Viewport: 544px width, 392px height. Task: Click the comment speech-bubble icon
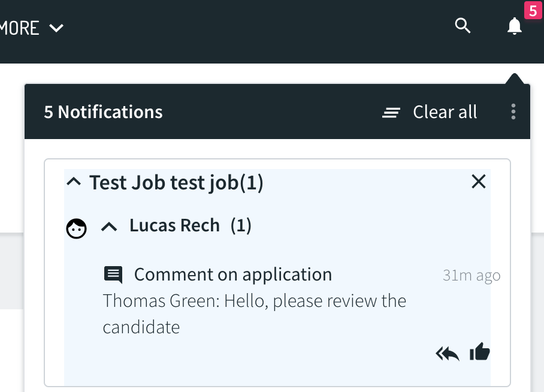113,275
